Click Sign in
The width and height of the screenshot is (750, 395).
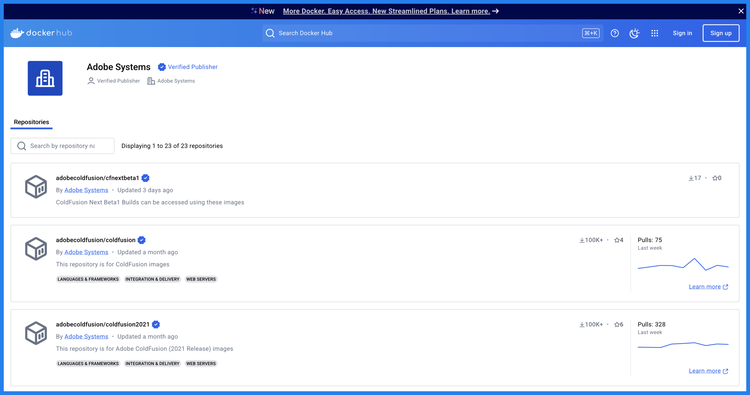coord(682,33)
